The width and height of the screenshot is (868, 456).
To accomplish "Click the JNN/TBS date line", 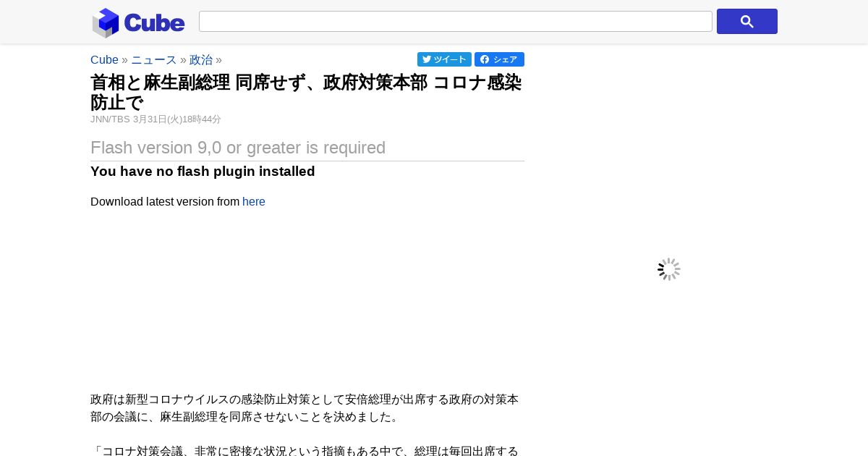I will pyautogui.click(x=156, y=119).
